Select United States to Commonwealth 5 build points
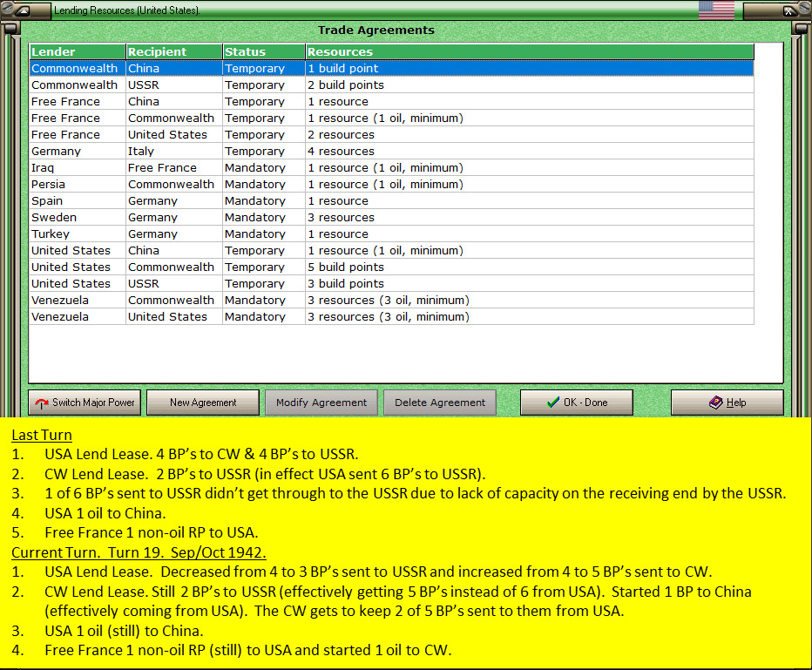 pos(391,267)
